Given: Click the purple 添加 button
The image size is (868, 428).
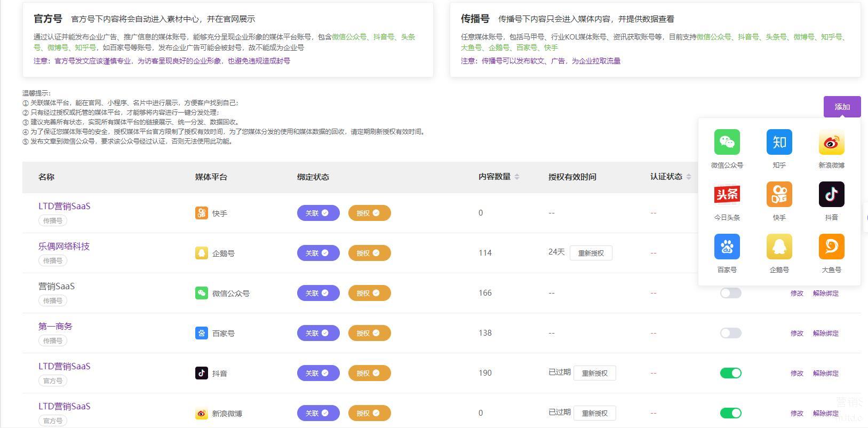Looking at the screenshot, I should pyautogui.click(x=842, y=107).
